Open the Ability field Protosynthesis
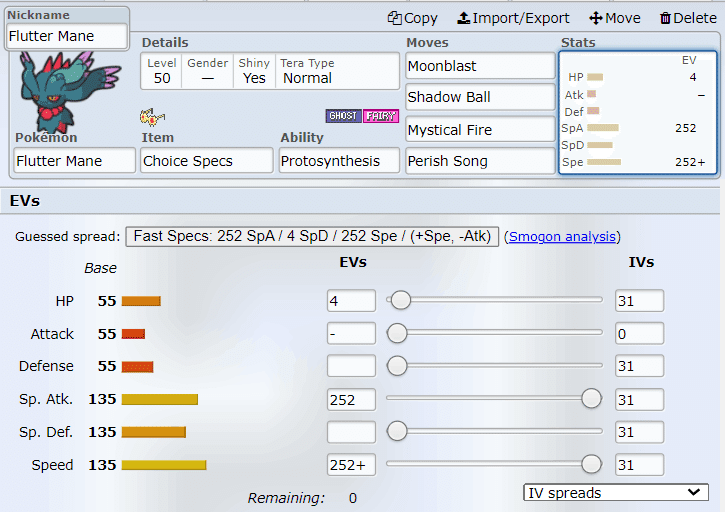The image size is (725, 512). point(339,160)
